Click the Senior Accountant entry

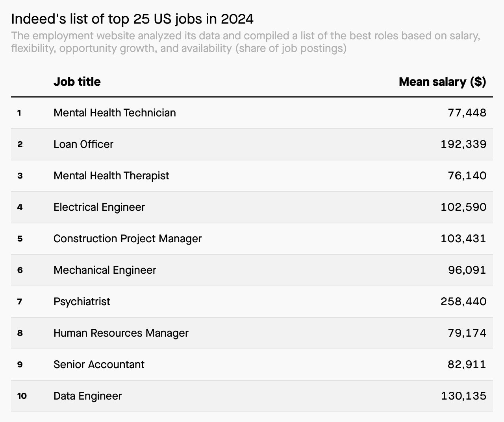(99, 365)
